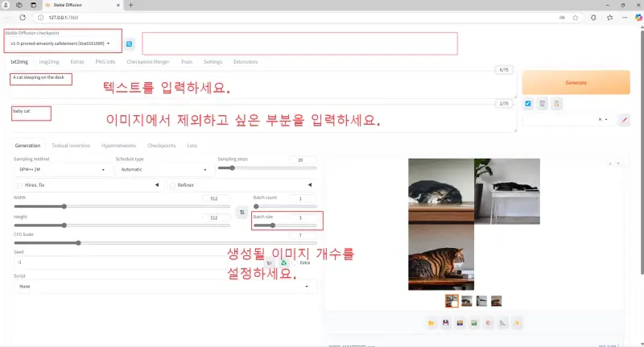The image size is (644, 347).
Task: Click the sparkle upscale icon under gallery
Action: pos(517,323)
